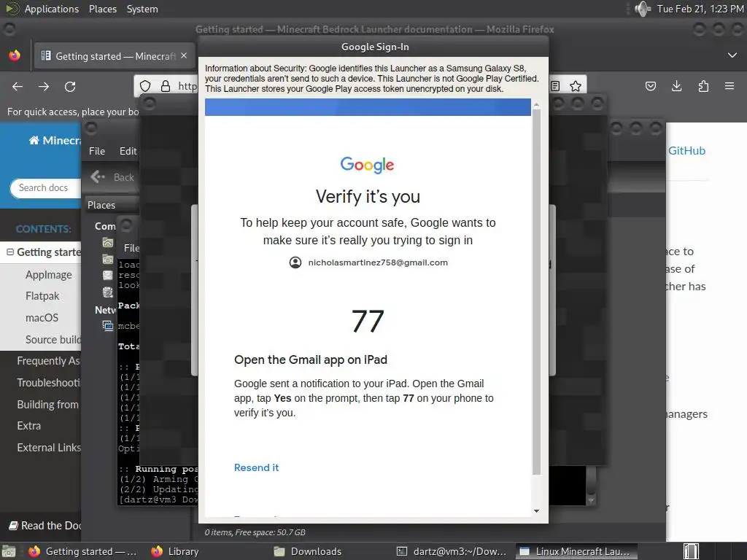The height and width of the screenshot is (560, 747).
Task: Click the network icon under Network
Action: coord(108,326)
